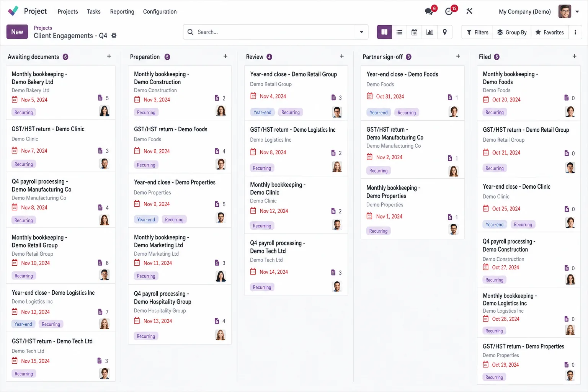Switch to Graph view
This screenshot has width=588, height=392.
click(430, 32)
